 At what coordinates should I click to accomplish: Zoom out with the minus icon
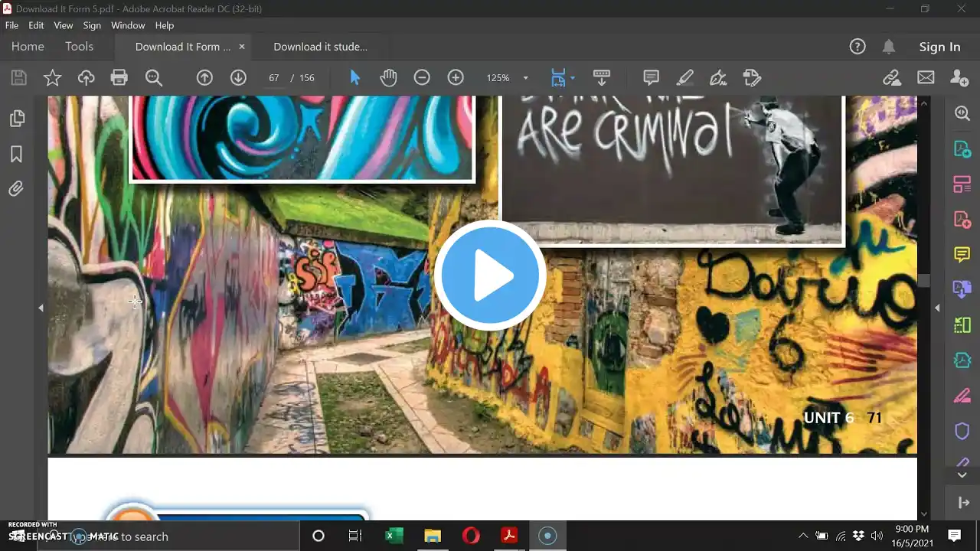coord(422,77)
